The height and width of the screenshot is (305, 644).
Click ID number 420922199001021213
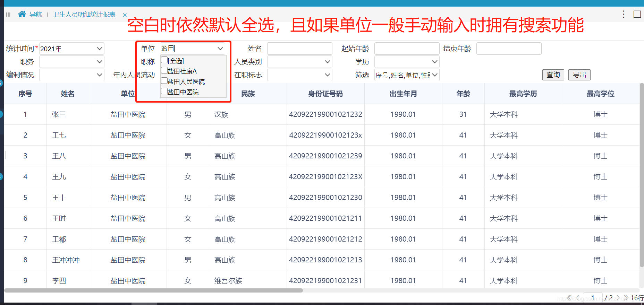pos(325,260)
